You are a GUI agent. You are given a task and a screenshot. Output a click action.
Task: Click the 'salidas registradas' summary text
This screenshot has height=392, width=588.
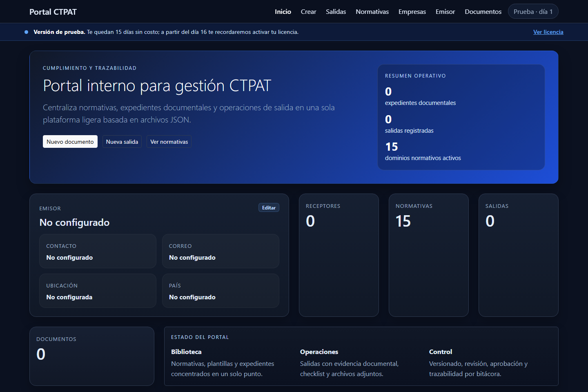pyautogui.click(x=409, y=131)
